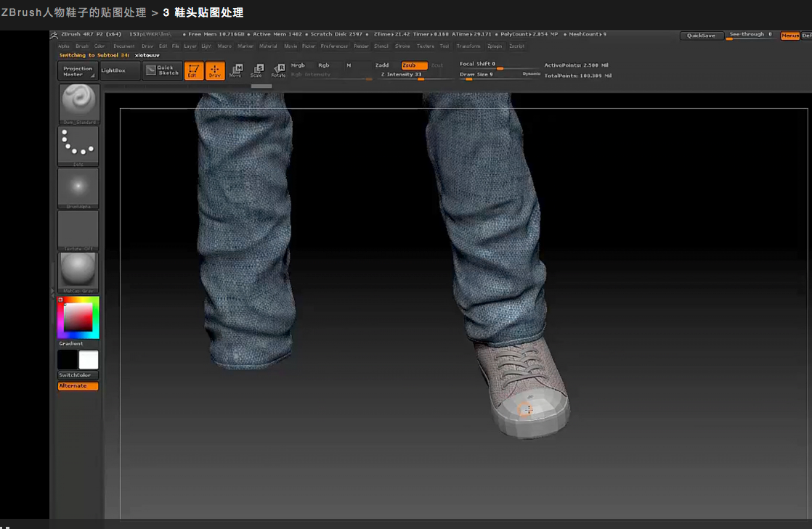Open the Brush menu

click(x=82, y=46)
